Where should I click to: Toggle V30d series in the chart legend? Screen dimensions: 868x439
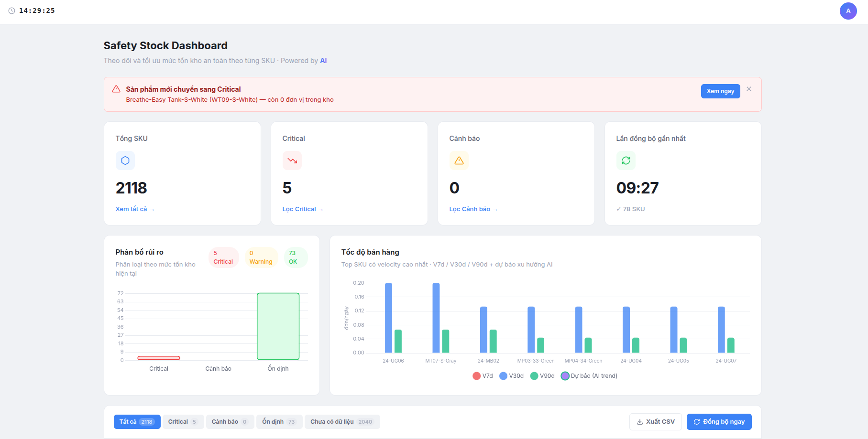(512, 376)
